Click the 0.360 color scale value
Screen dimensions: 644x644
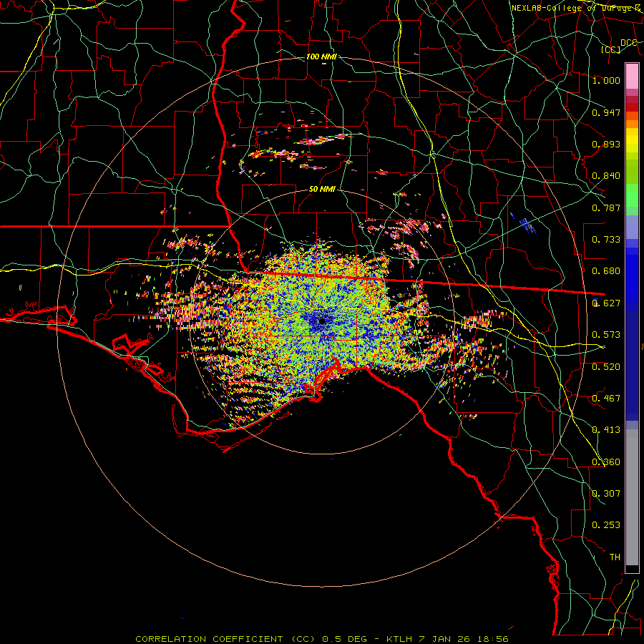606,462
